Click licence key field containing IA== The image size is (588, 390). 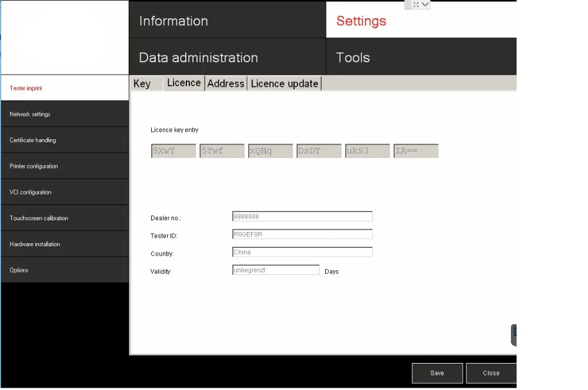[x=416, y=151]
